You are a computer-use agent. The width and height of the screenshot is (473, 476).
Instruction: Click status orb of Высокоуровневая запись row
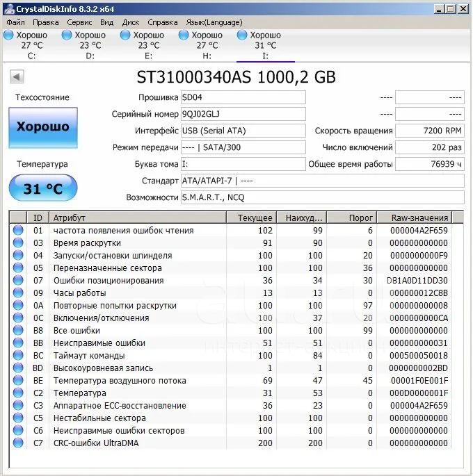[x=18, y=368]
